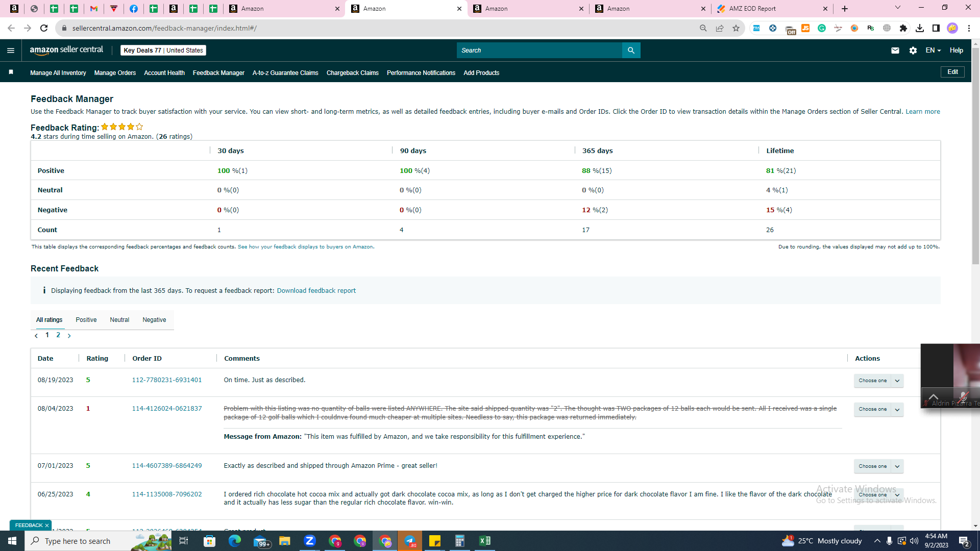Click the Chrome zoom magnifier in address bar

click(x=703, y=28)
